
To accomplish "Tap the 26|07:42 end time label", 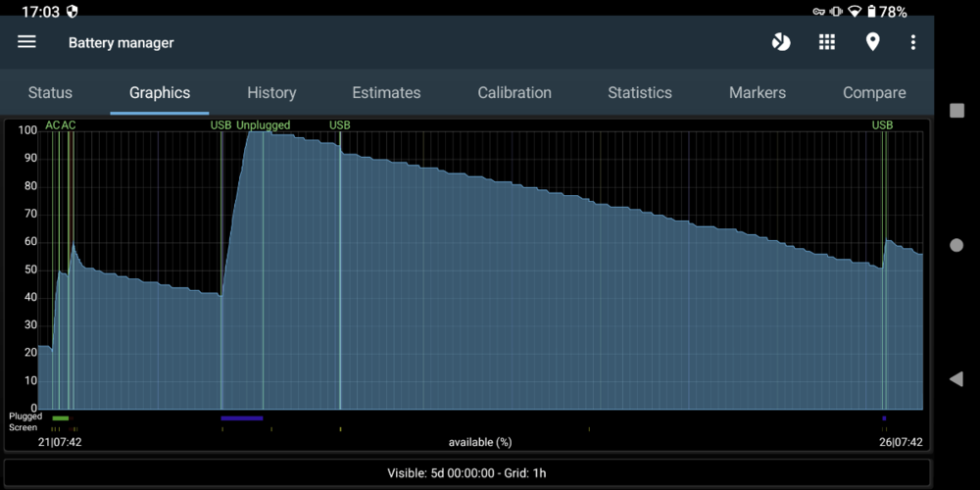I will point(901,442).
